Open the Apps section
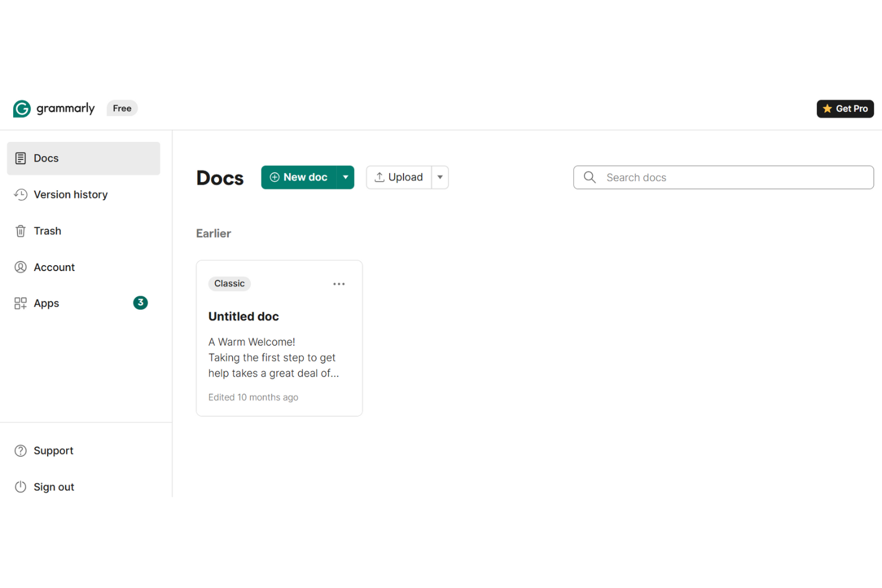The image size is (882, 588). (x=83, y=303)
